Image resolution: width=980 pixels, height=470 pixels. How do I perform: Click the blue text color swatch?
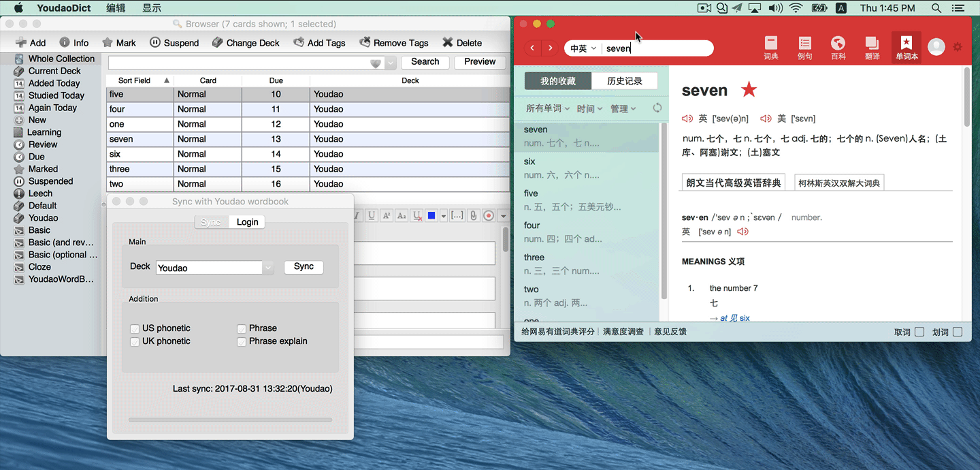click(x=431, y=216)
